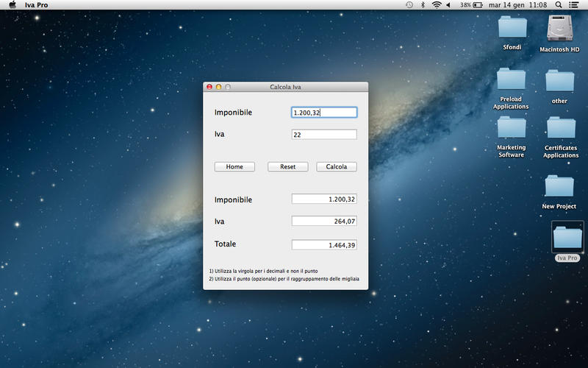This screenshot has width=588, height=368.
Task: Click the volume speaker icon
Action: [x=448, y=5]
